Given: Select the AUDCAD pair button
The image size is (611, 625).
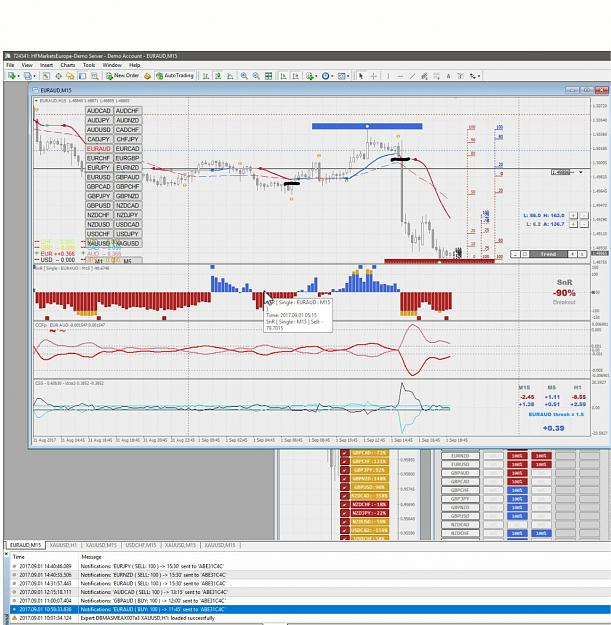Looking at the screenshot, I should [99, 111].
